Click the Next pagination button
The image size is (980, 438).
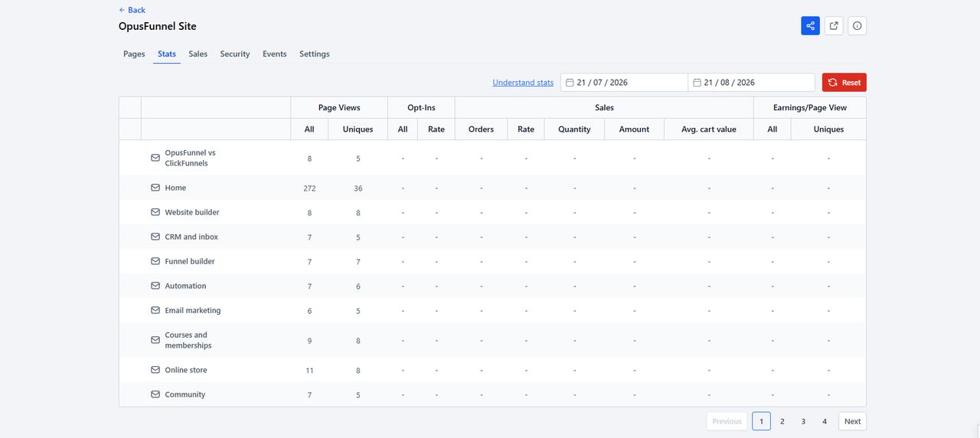(x=853, y=421)
